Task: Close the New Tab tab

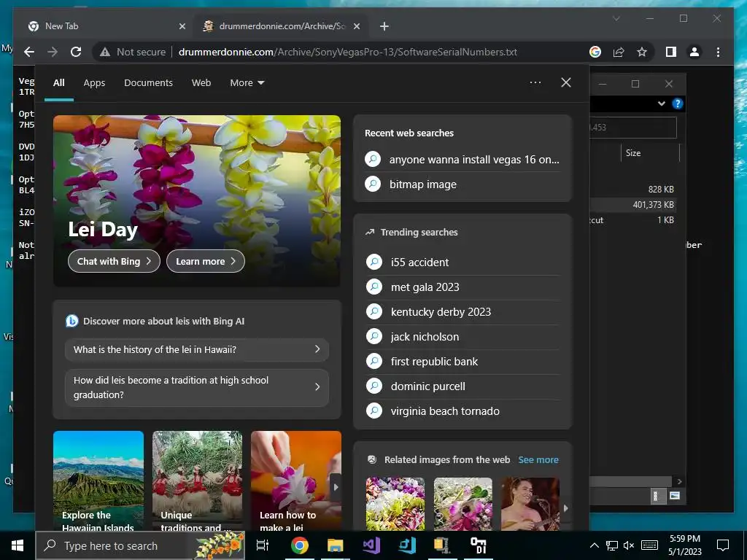Action: (182, 27)
